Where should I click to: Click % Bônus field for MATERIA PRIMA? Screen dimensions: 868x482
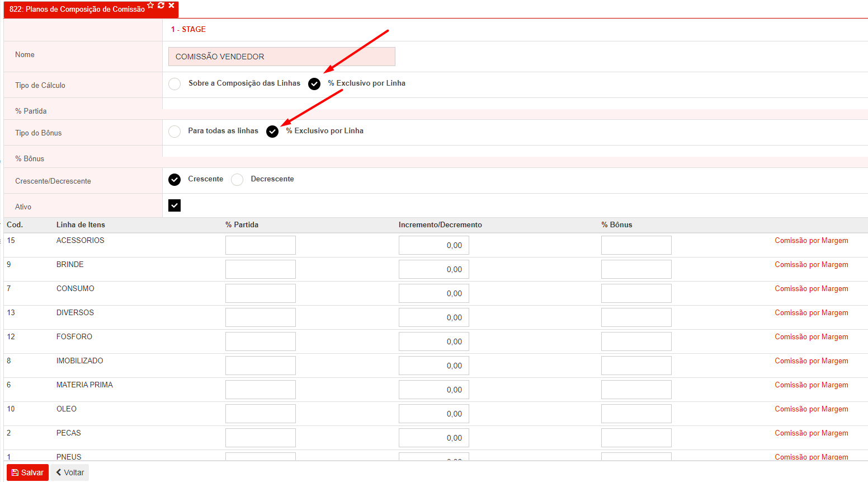point(636,390)
